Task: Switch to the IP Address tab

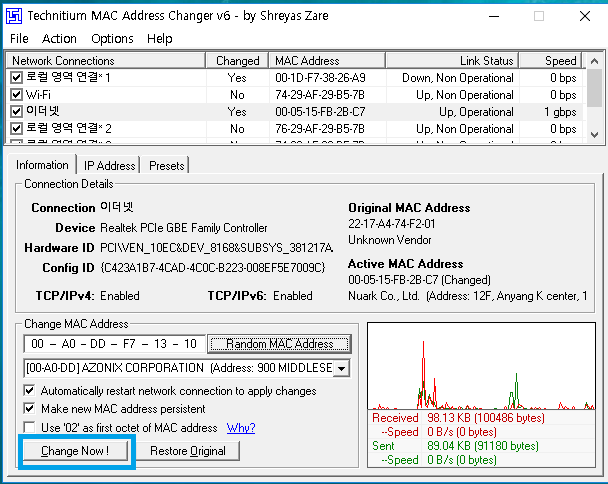Action: pyautogui.click(x=109, y=166)
